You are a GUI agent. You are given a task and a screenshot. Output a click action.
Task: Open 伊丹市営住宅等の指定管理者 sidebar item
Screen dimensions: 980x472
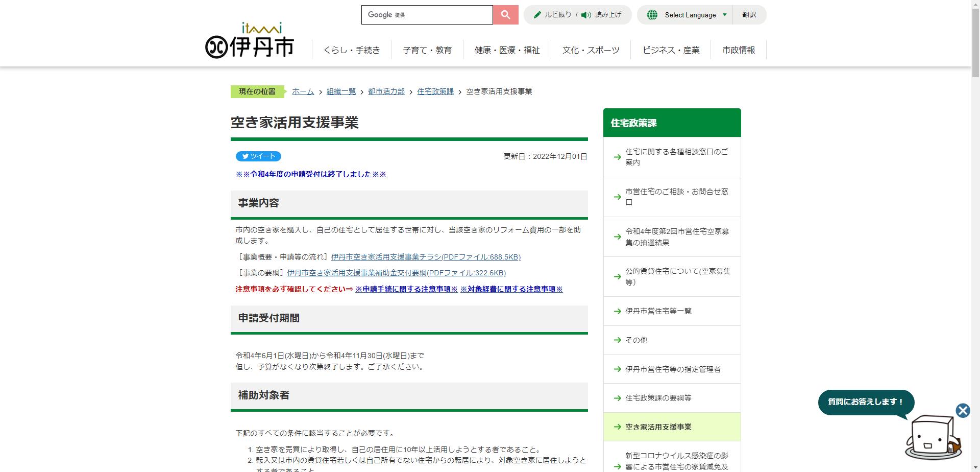pyautogui.click(x=672, y=369)
